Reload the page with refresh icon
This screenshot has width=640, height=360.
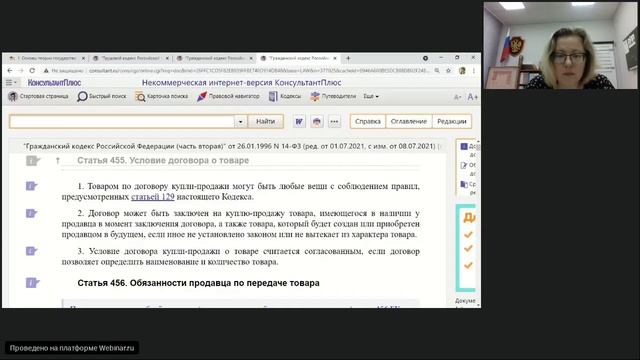[x=32, y=71]
